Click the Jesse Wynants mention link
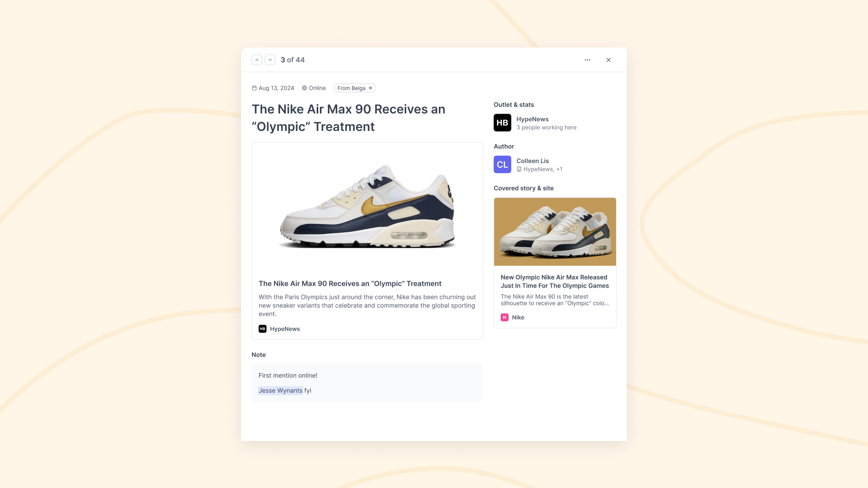The image size is (868, 488). pyautogui.click(x=280, y=390)
